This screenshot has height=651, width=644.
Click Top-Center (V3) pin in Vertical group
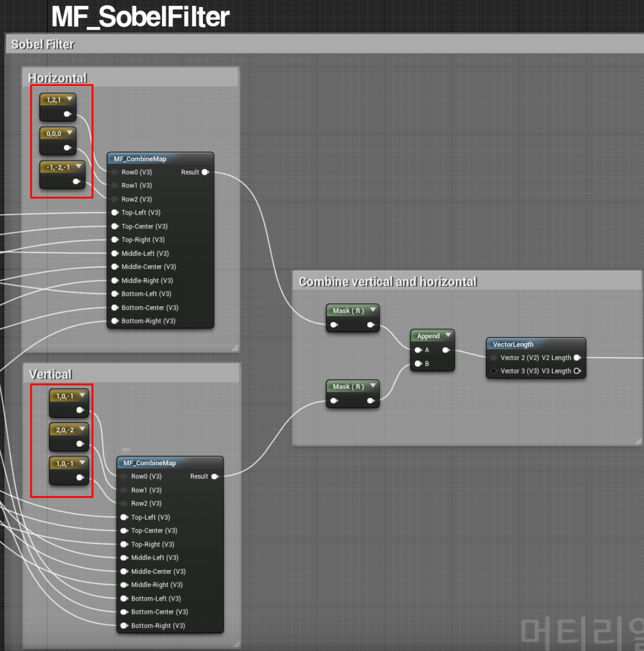(124, 531)
